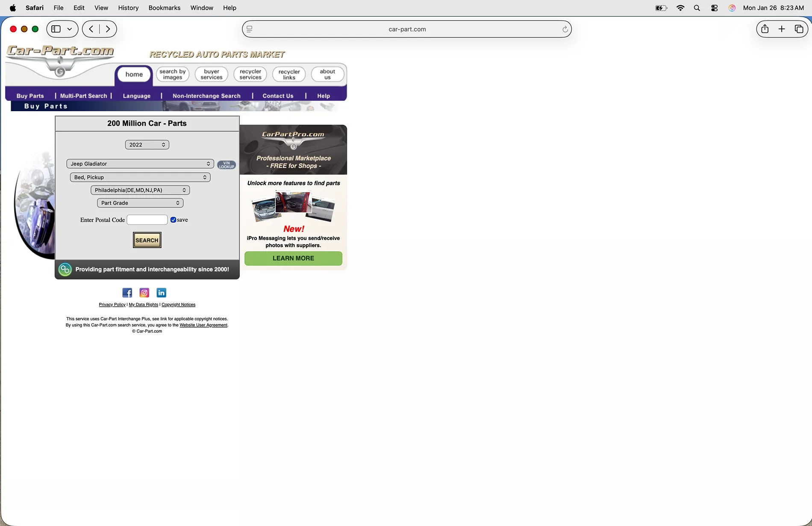Screen dimensions: 812x526
Task: Open Spotlight search in menu bar
Action: pos(697,8)
